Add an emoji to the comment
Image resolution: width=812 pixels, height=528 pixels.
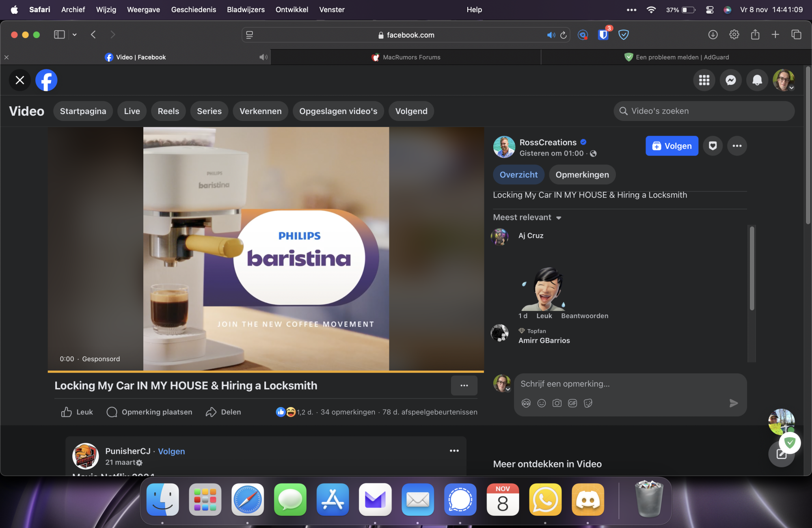click(x=542, y=403)
